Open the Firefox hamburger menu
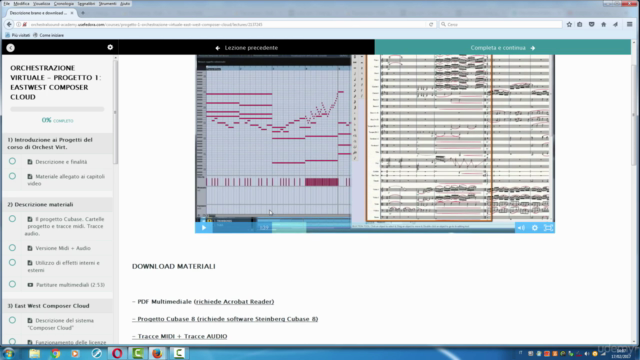 pos(630,24)
